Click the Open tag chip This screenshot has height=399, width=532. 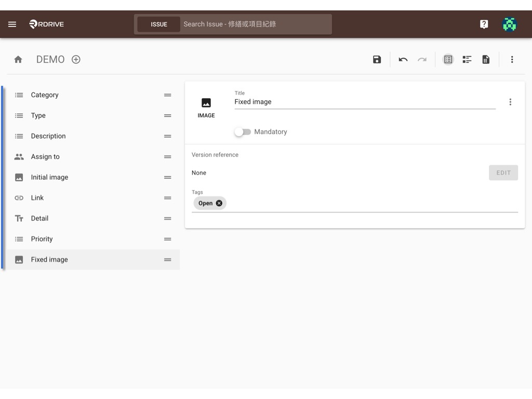pyautogui.click(x=210, y=203)
